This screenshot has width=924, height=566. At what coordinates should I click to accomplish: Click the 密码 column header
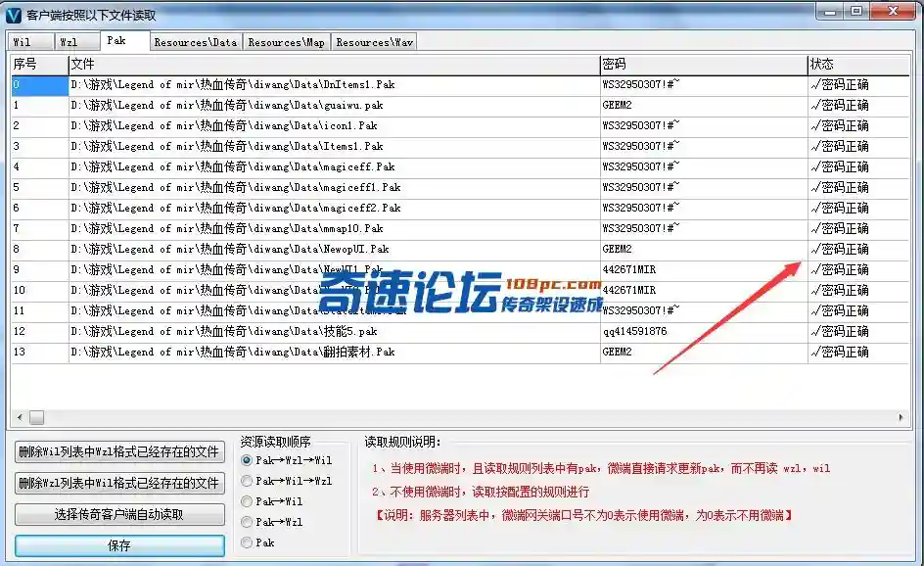(x=704, y=65)
